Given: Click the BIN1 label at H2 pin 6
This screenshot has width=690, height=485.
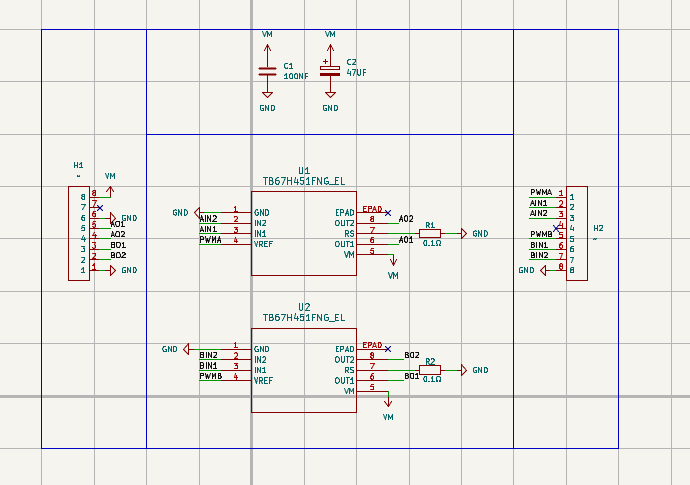Looking at the screenshot, I should (x=539, y=245).
